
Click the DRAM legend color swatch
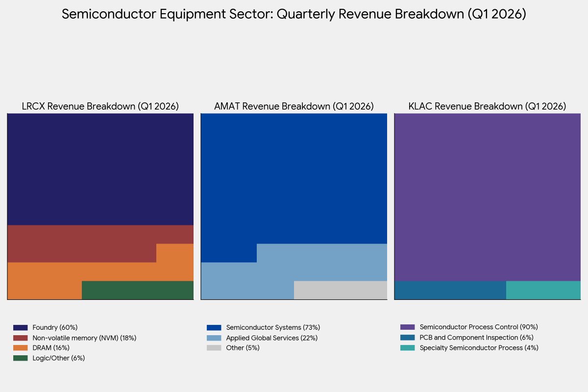20,348
